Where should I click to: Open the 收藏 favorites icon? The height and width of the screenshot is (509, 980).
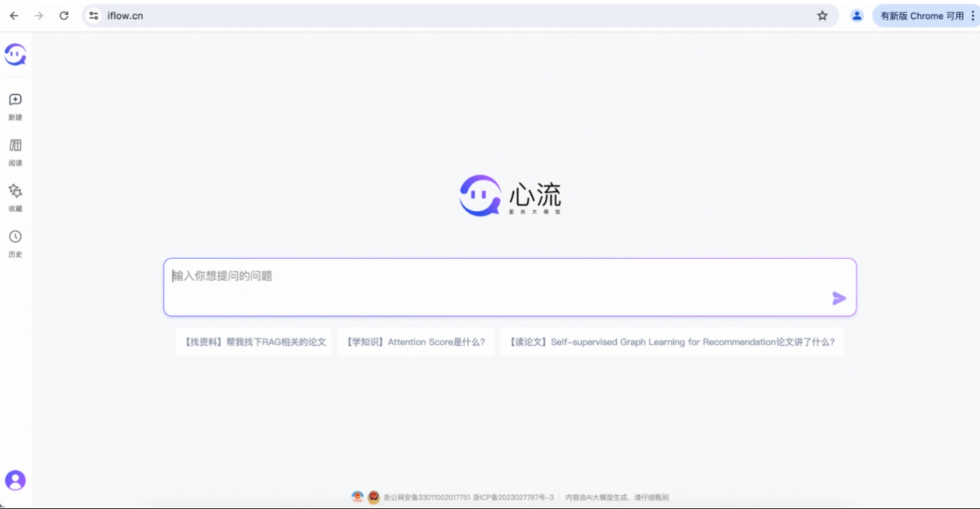tap(15, 191)
